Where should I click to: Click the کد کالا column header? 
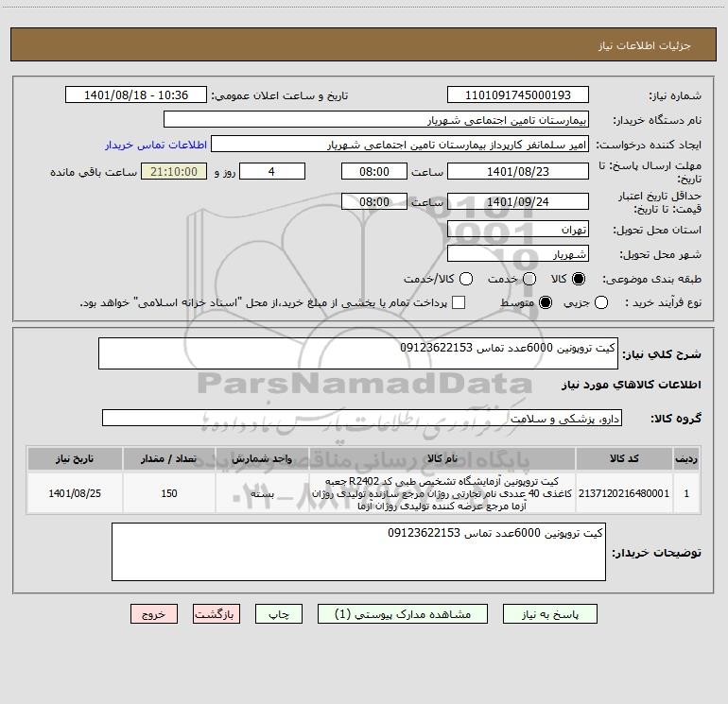(624, 458)
